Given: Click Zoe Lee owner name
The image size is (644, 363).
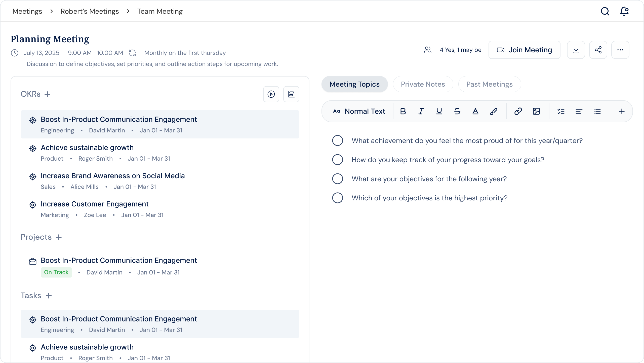Looking at the screenshot, I should pyautogui.click(x=95, y=215).
